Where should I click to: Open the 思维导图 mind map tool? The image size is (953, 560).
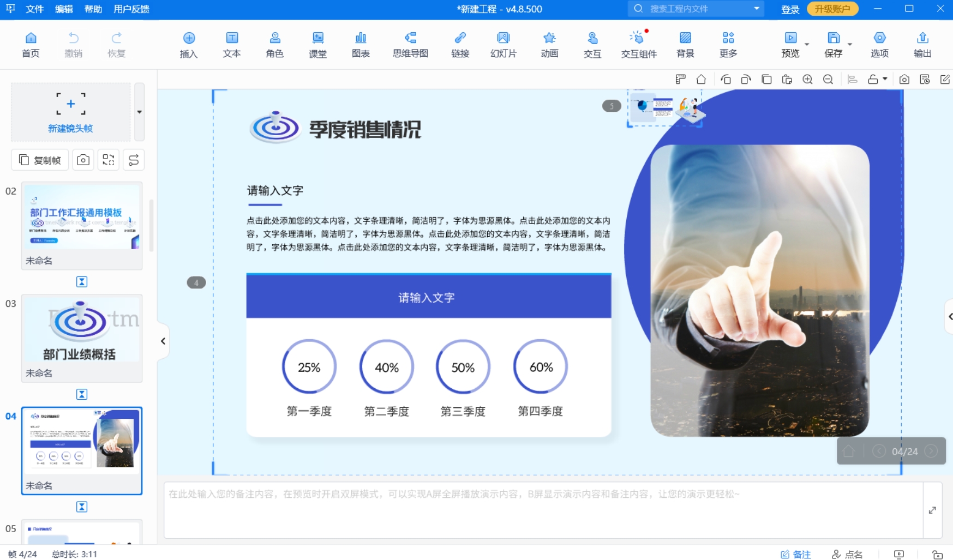410,45
